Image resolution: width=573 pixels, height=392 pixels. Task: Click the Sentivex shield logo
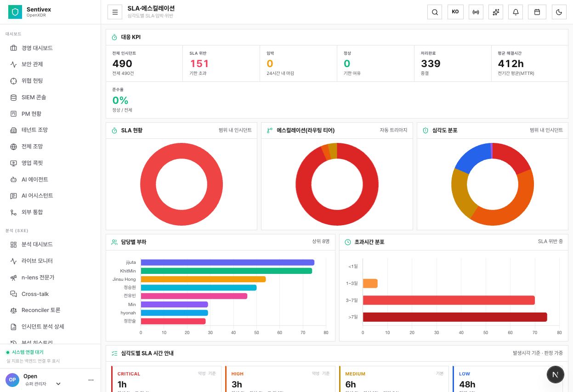pyautogui.click(x=15, y=12)
